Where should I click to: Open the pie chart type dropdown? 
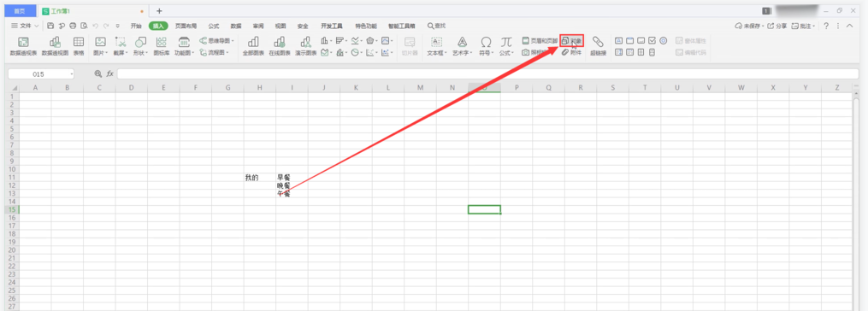(357, 53)
